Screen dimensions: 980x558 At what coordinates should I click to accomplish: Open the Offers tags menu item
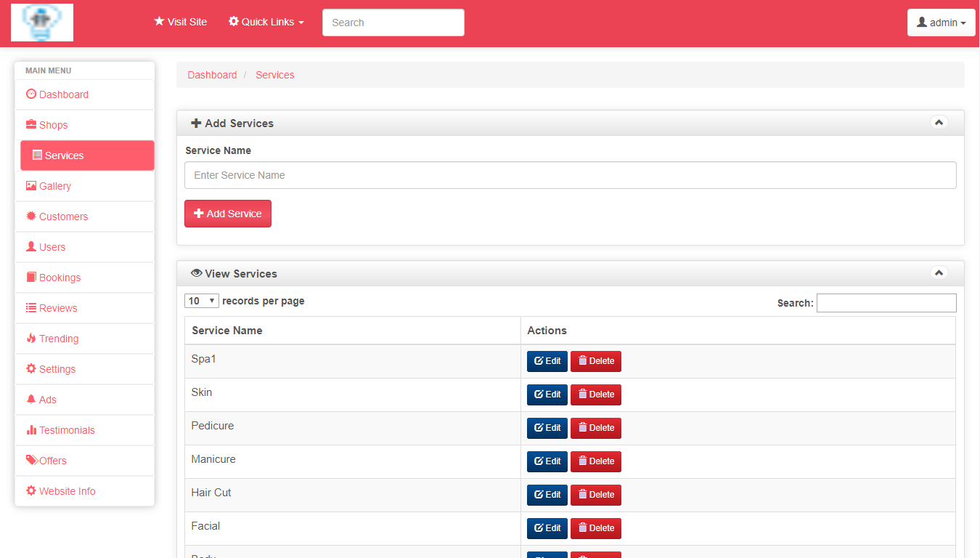pyautogui.click(x=52, y=461)
